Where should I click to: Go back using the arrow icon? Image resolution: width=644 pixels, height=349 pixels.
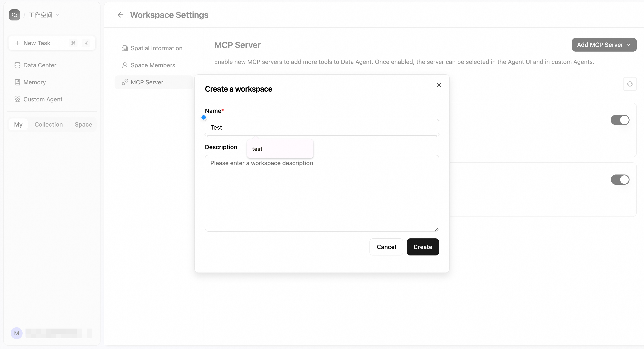click(121, 15)
